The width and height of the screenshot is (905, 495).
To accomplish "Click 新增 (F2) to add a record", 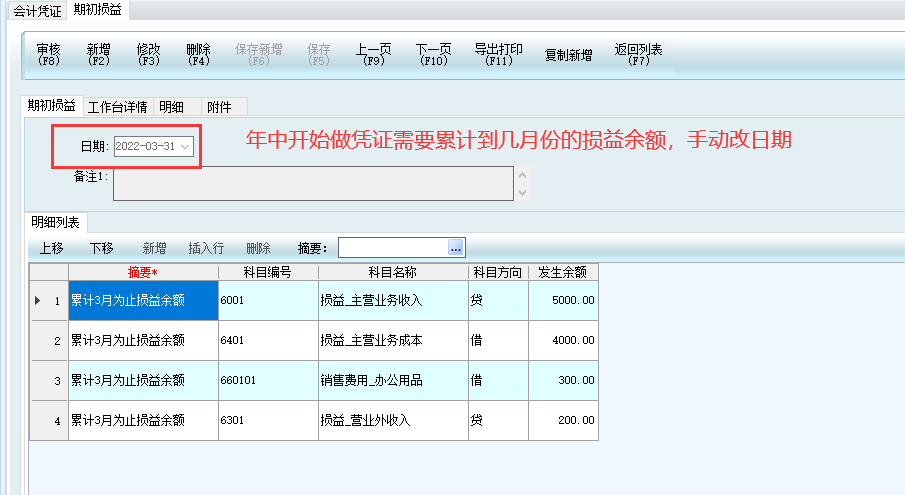I will point(98,55).
